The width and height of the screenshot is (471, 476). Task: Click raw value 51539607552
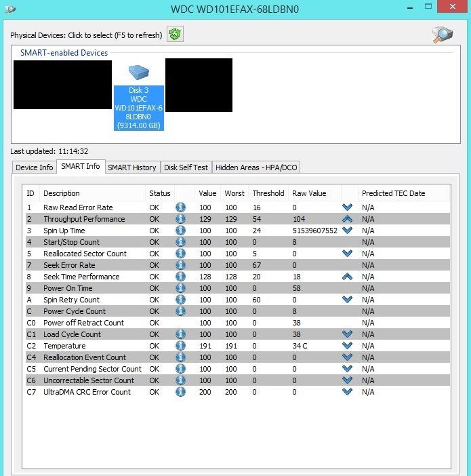(x=315, y=231)
